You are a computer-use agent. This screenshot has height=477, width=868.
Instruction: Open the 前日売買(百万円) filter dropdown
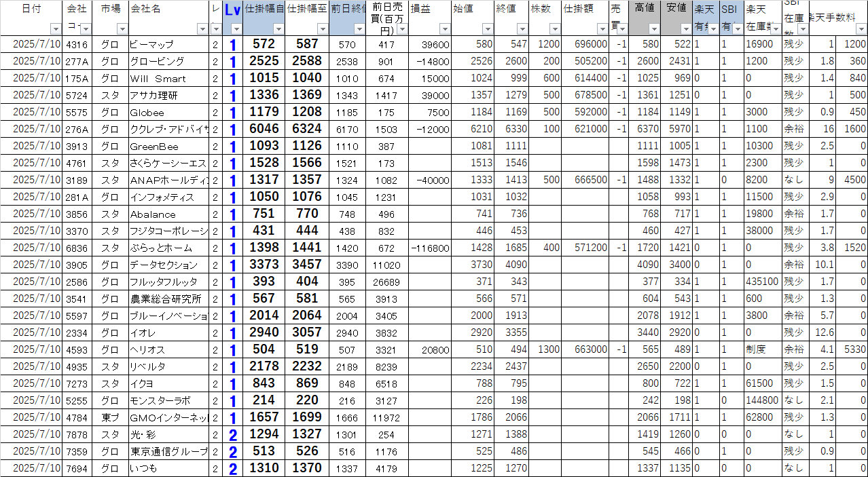403,29
